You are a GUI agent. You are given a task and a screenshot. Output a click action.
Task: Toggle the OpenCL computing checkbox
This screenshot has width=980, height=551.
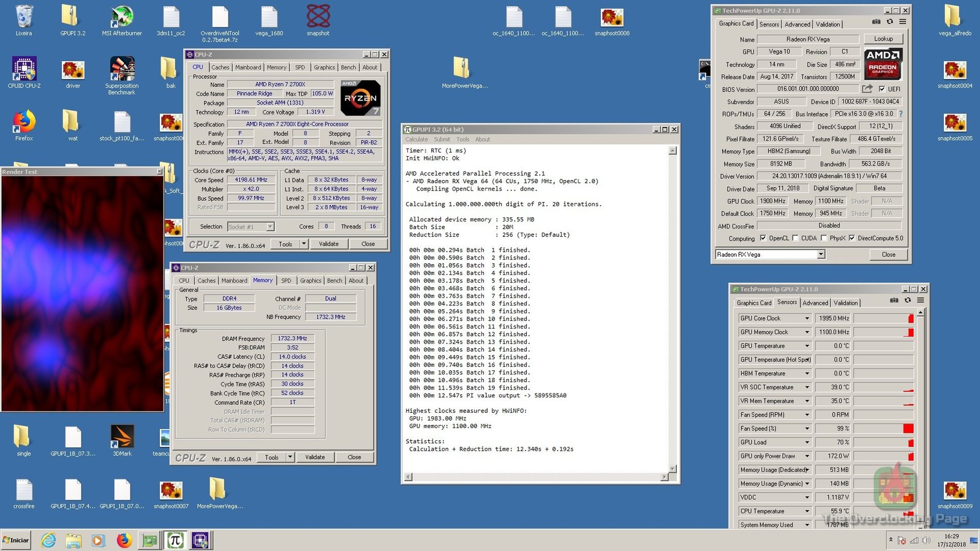point(763,238)
